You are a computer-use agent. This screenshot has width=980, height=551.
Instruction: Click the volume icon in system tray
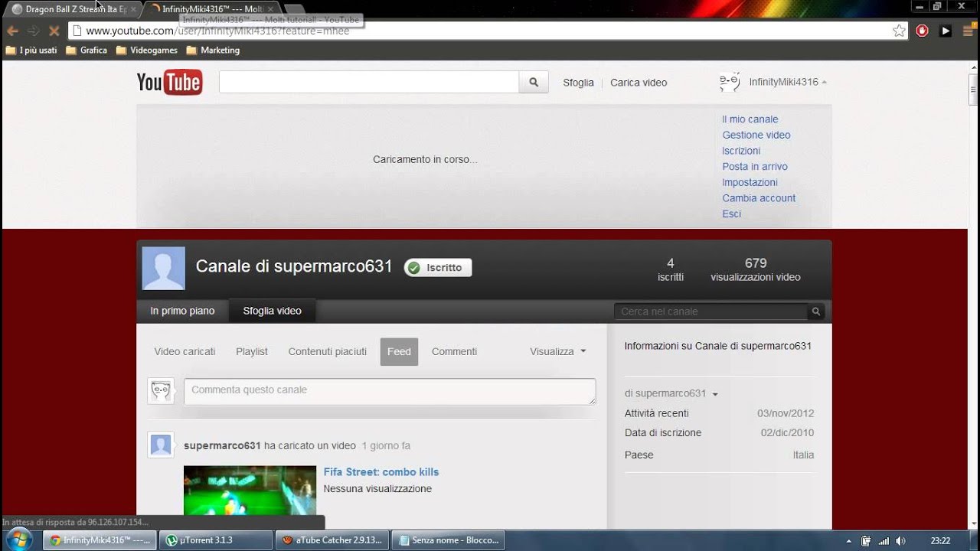(x=900, y=540)
